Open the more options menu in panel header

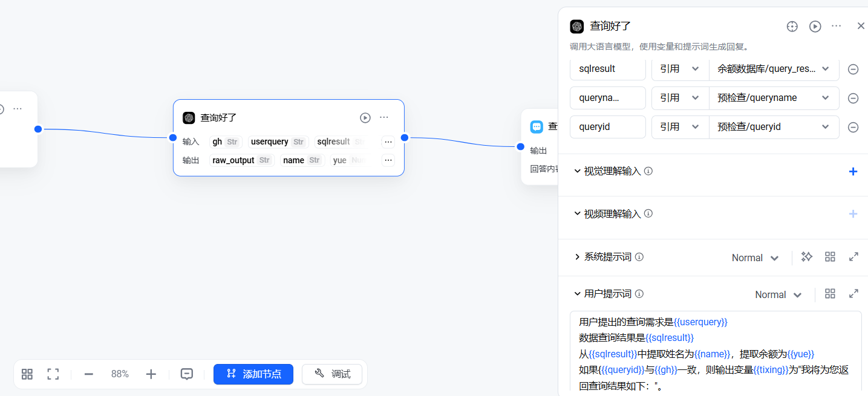click(x=837, y=26)
